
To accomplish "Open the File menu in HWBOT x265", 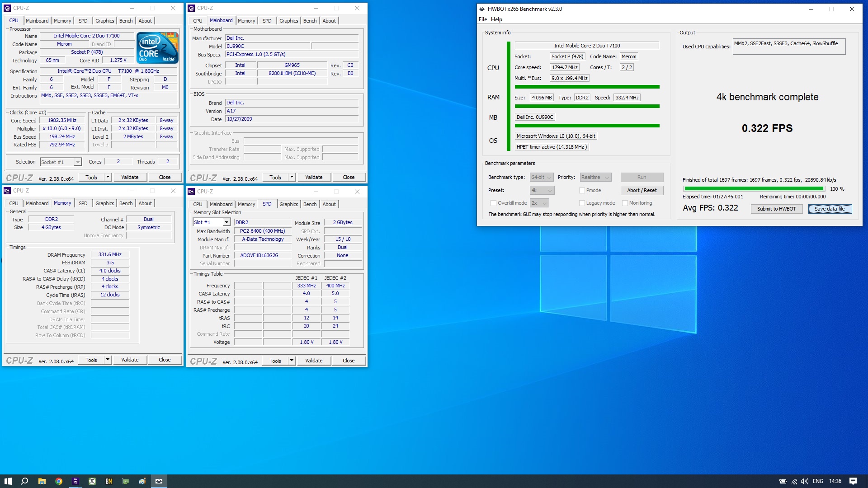I will coord(483,19).
